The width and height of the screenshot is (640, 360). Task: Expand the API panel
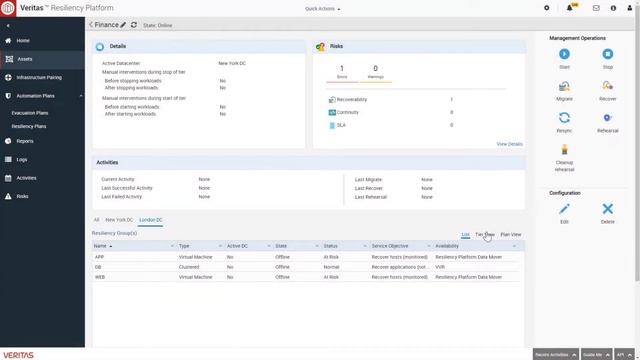click(624, 355)
